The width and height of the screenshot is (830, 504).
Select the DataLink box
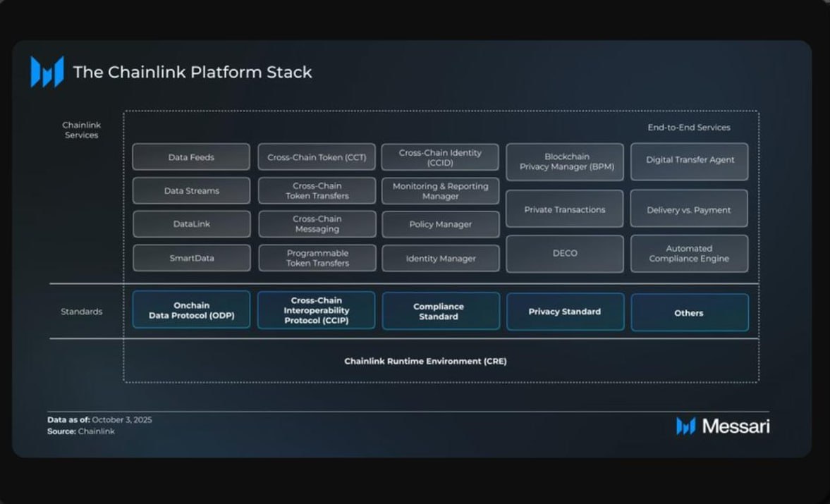pos(191,224)
